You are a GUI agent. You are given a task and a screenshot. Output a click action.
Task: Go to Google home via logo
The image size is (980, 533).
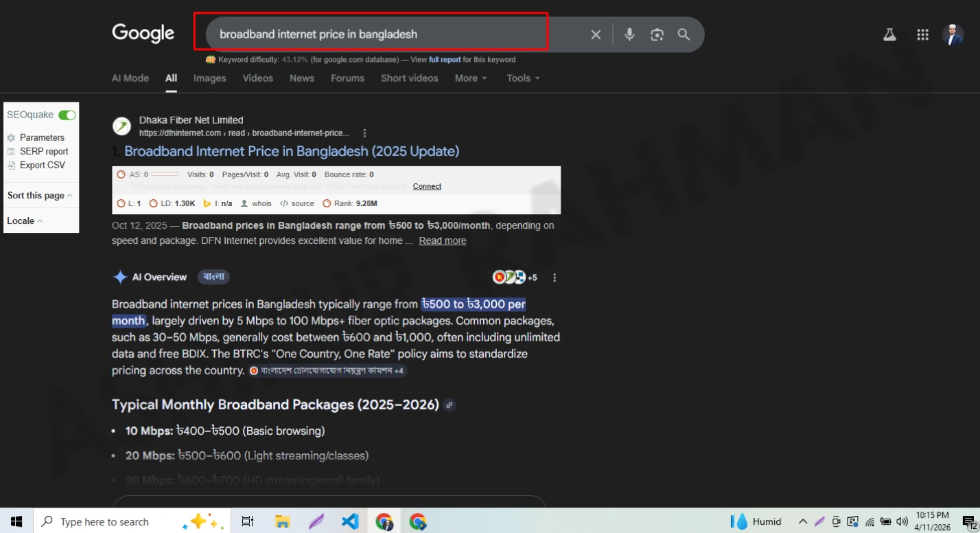143,33
